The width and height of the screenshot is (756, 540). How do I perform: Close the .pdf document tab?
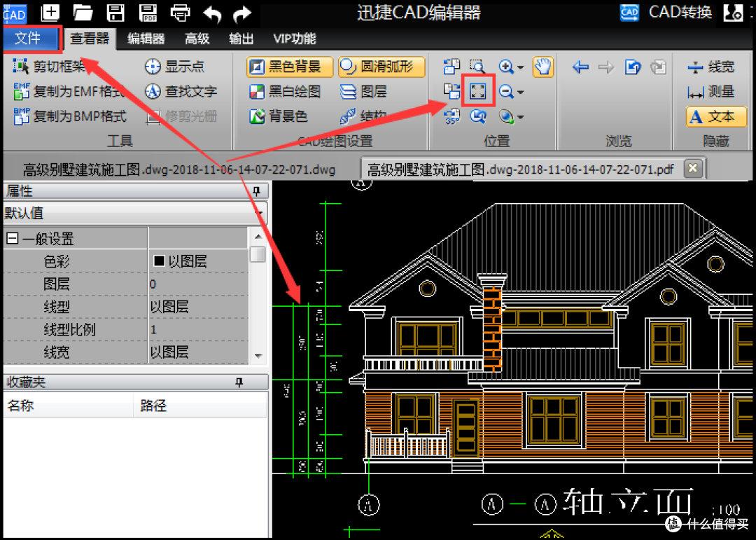coord(693,168)
